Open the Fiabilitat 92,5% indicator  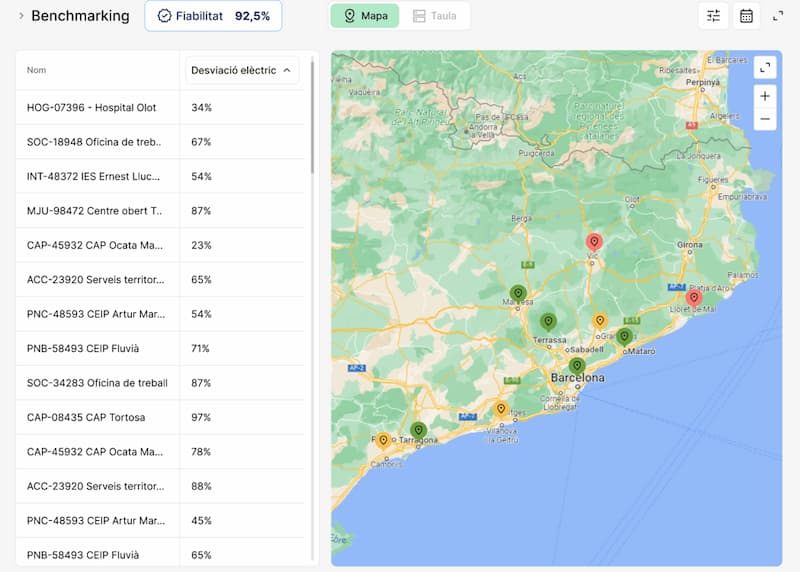[x=213, y=16]
